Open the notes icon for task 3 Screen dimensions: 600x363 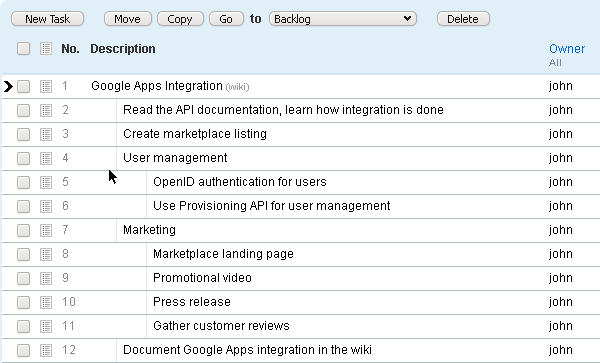coord(46,134)
